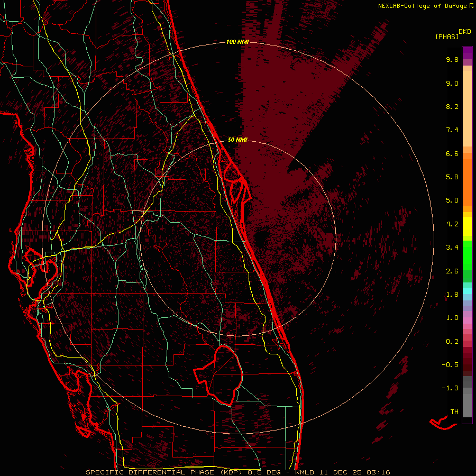Click the TH label at the scale bottom
Screen dimensions: 476x476
point(454,412)
